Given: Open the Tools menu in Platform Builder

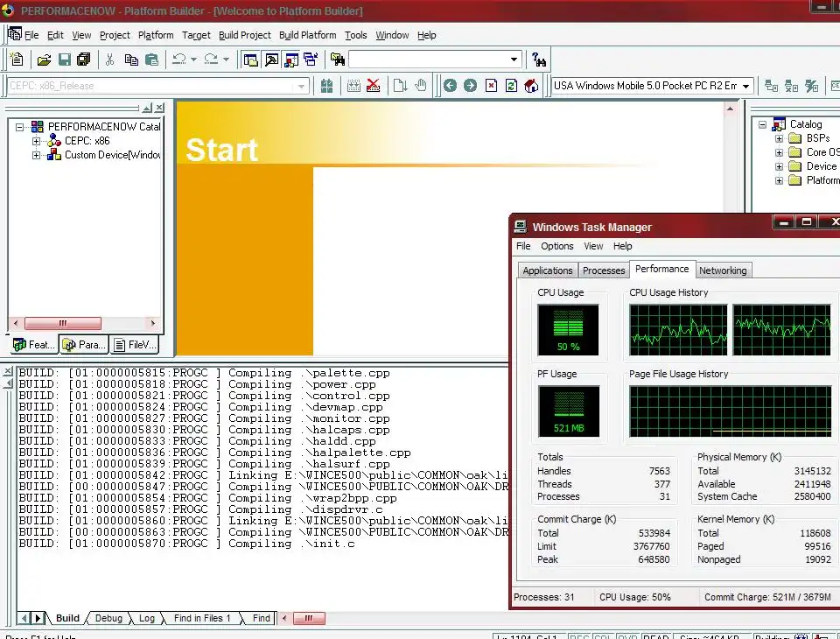Looking at the screenshot, I should point(356,35).
